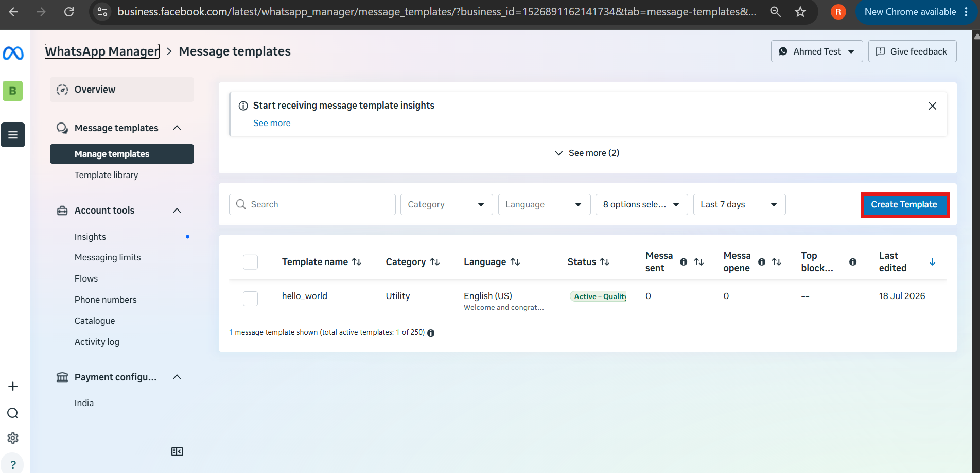
Task: Toggle the select-all templates checkbox
Action: click(250, 262)
